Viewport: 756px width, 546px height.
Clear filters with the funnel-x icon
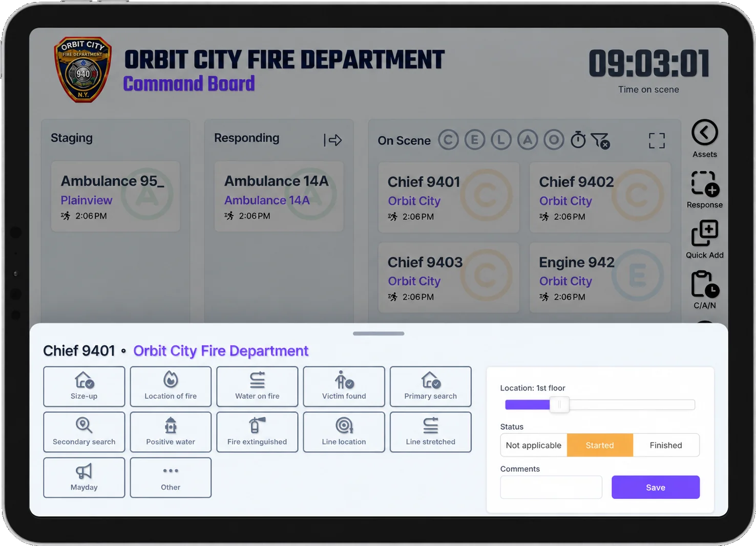click(600, 140)
